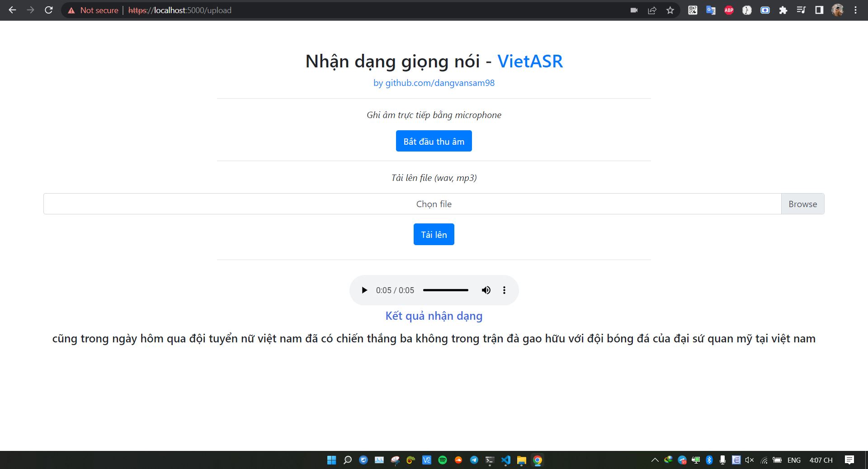Viewport: 868px width, 469px height.
Task: Open Spotify from the taskbar
Action: pyautogui.click(x=443, y=460)
